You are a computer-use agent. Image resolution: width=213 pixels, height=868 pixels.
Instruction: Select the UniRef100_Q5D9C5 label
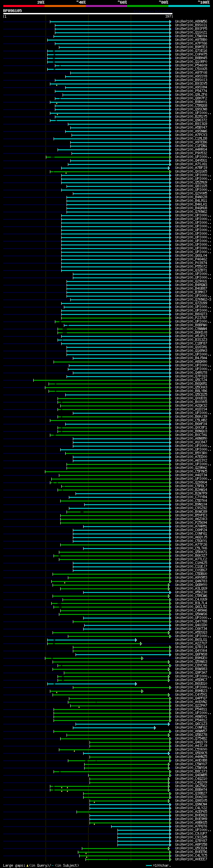(x=191, y=754)
